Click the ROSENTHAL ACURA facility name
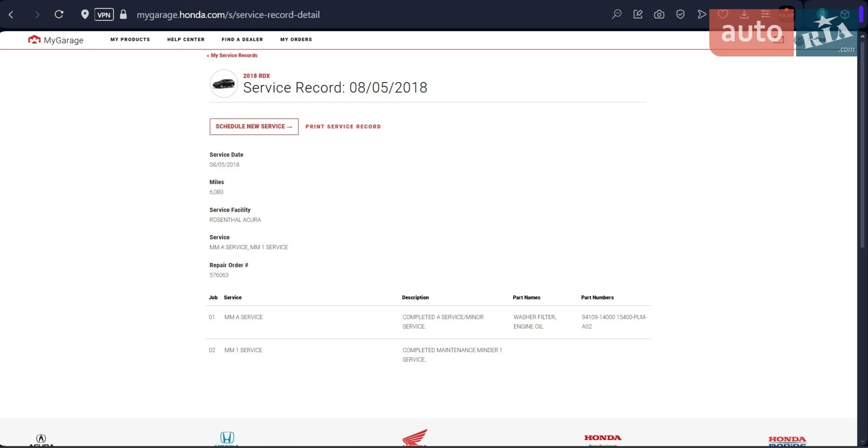 pos(235,220)
